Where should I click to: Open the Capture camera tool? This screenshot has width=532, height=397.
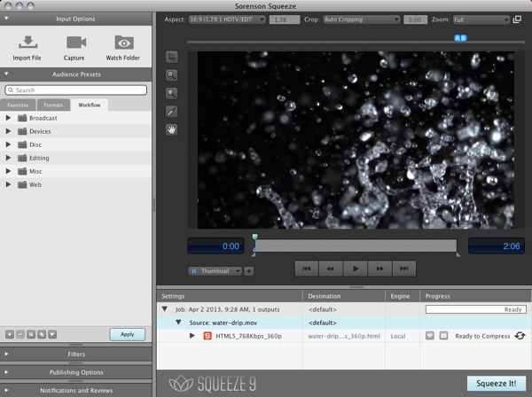[74, 43]
